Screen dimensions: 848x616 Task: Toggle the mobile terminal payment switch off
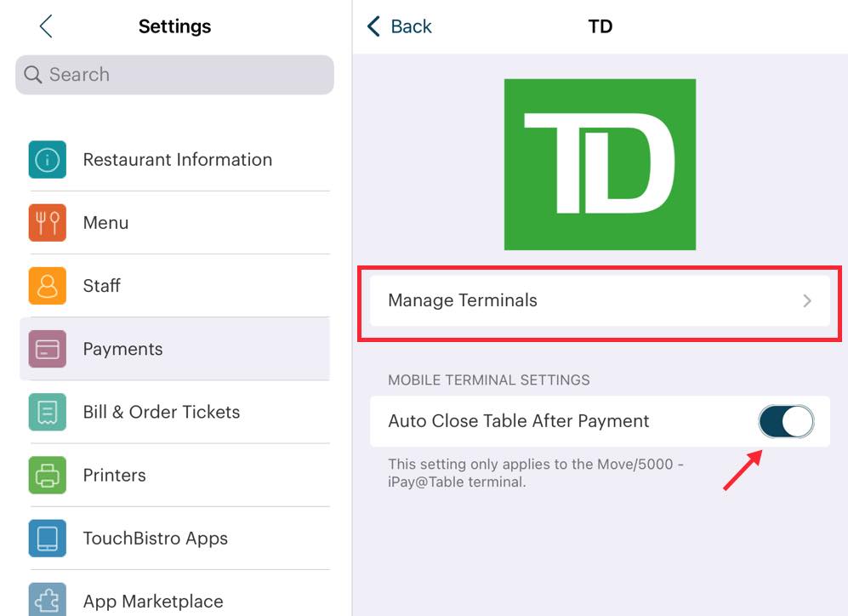point(785,420)
